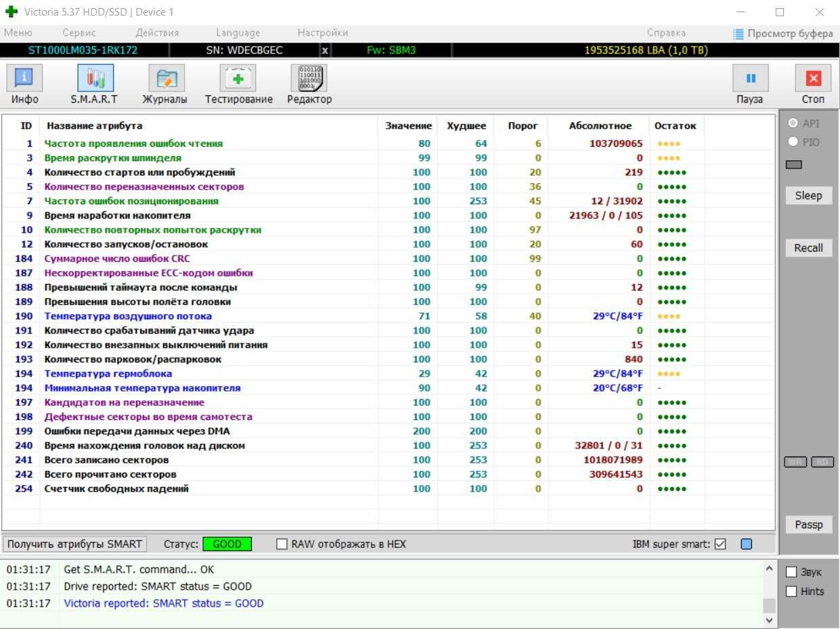840x629 pixels.
Task: Click the small x next to the serial number
Action: coord(325,51)
